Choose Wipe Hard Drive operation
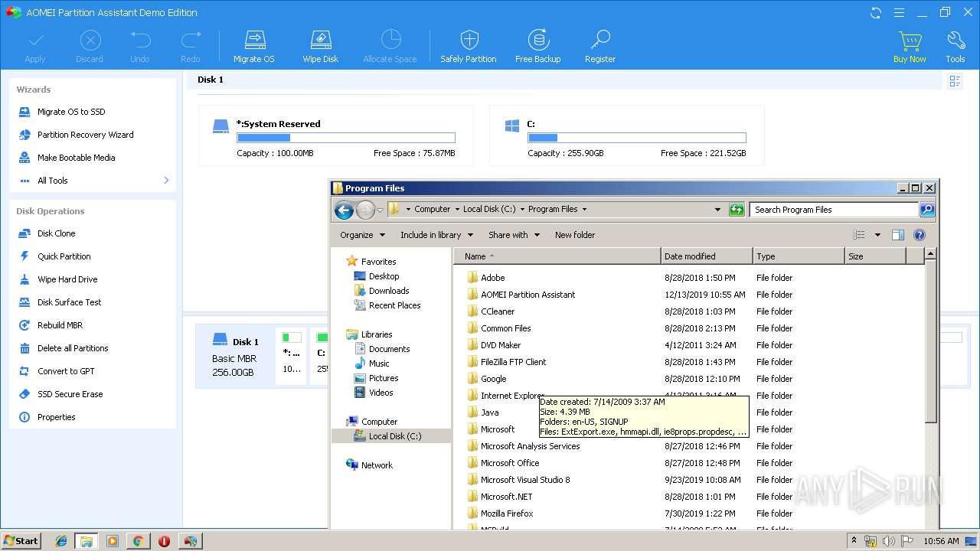The width and height of the screenshot is (980, 551). (x=67, y=279)
